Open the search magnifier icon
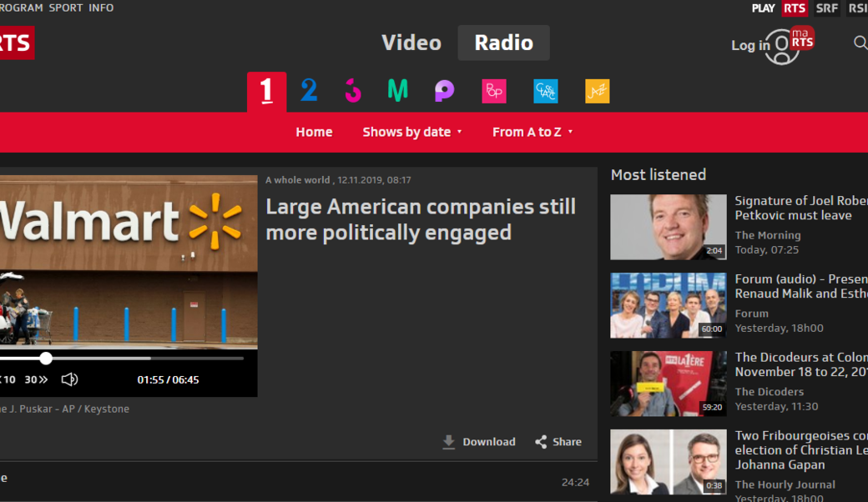Screen dimensions: 868x502 [860, 42]
